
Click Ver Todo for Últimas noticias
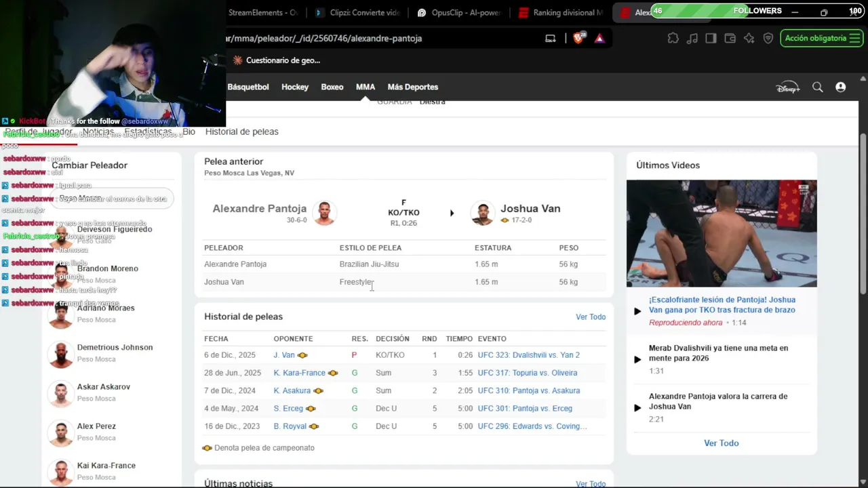click(591, 484)
